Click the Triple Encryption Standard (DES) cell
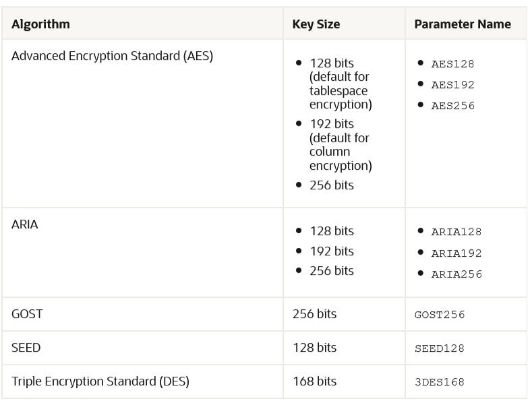The image size is (532, 403). [100, 381]
